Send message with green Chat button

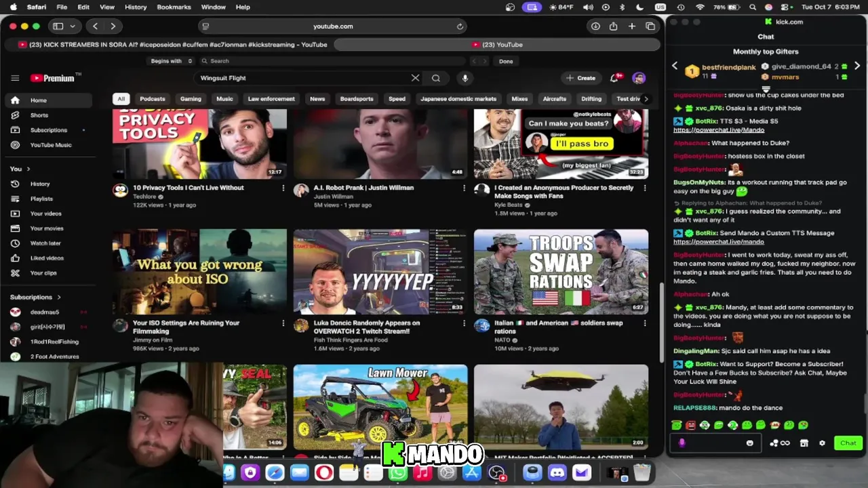pos(848,443)
